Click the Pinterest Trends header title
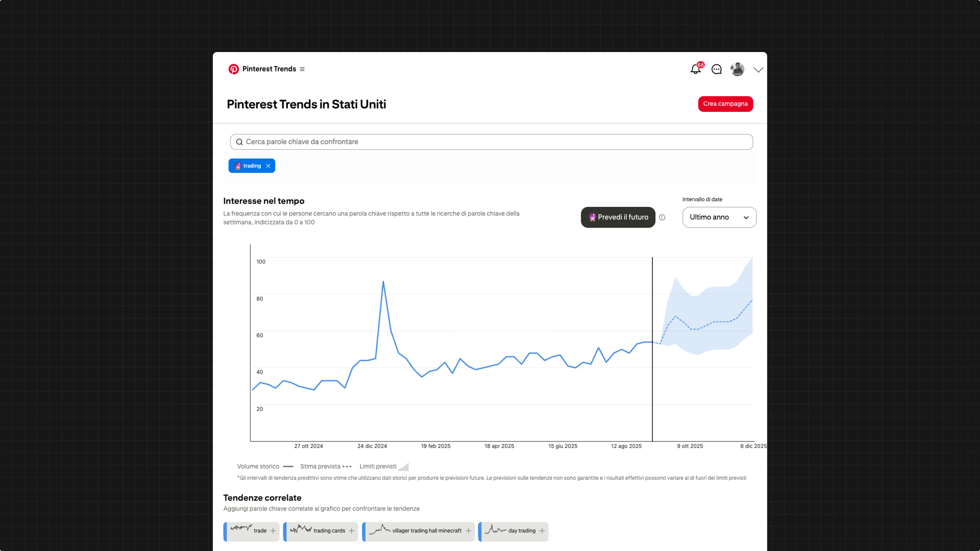The width and height of the screenshot is (980, 551). (269, 69)
